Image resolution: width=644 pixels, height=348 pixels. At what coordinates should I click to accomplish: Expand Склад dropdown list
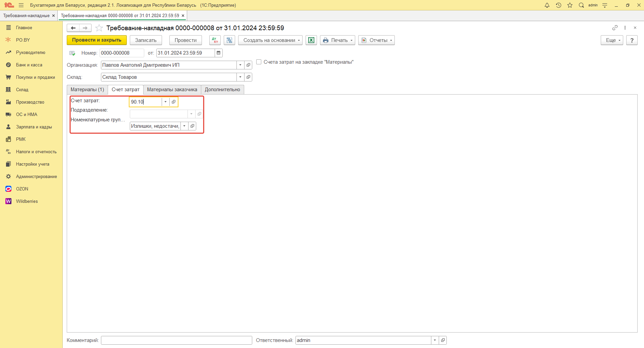coord(240,77)
